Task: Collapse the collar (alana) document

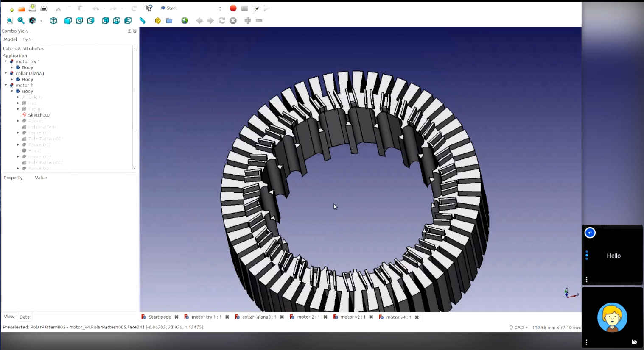Action: (x=6, y=73)
